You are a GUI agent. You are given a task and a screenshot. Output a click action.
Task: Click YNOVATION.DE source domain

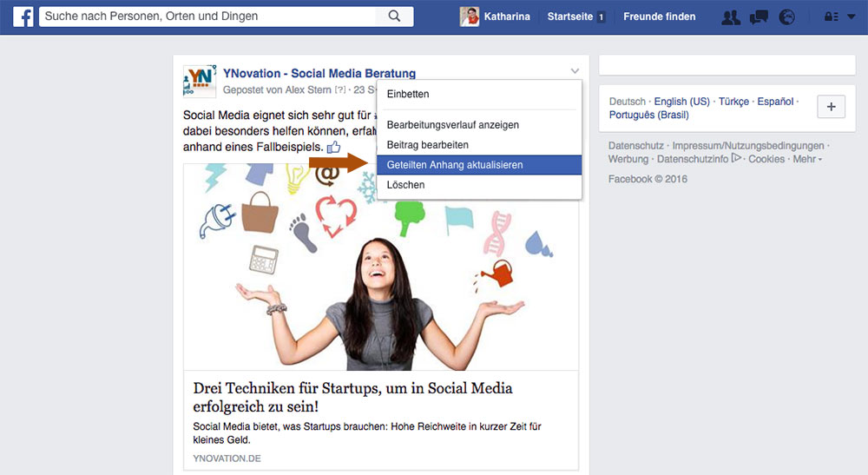(227, 459)
